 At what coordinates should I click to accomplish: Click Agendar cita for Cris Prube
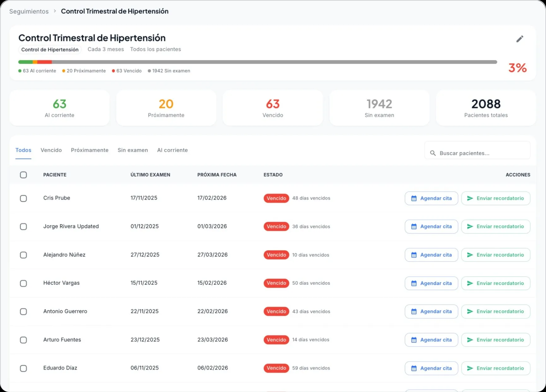coord(431,198)
